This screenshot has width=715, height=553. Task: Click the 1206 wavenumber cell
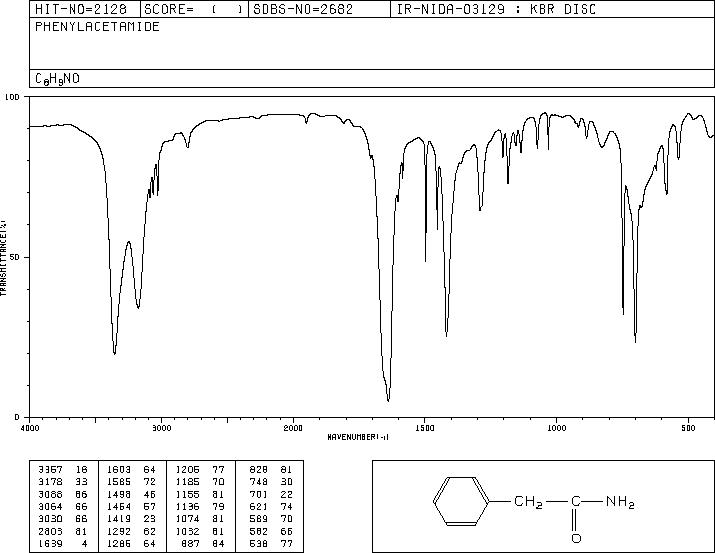point(187,470)
